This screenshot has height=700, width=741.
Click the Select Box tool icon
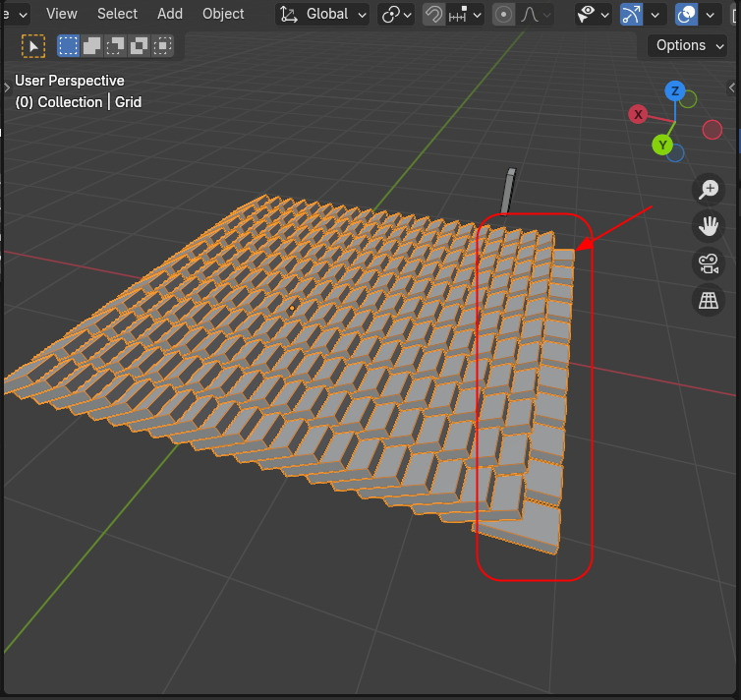click(x=33, y=46)
